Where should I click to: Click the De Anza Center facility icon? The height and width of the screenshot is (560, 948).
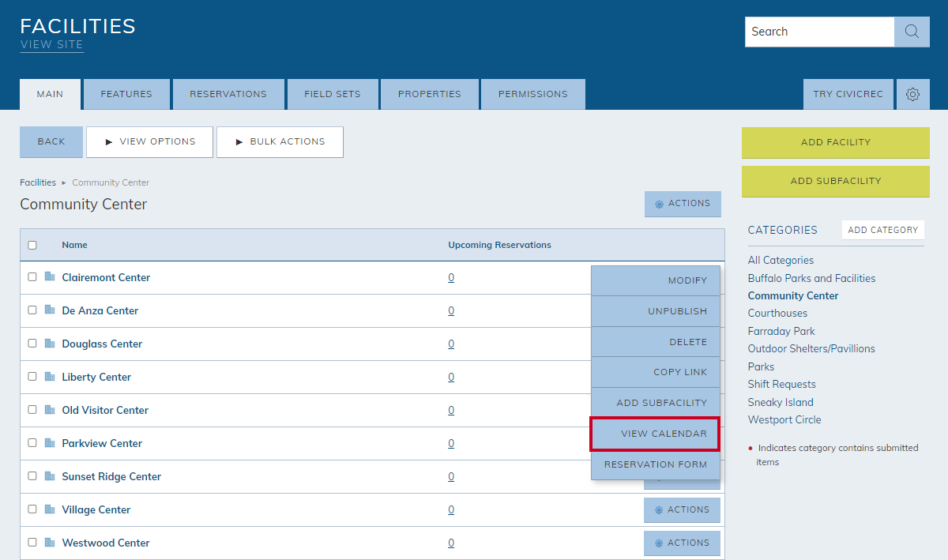point(50,310)
